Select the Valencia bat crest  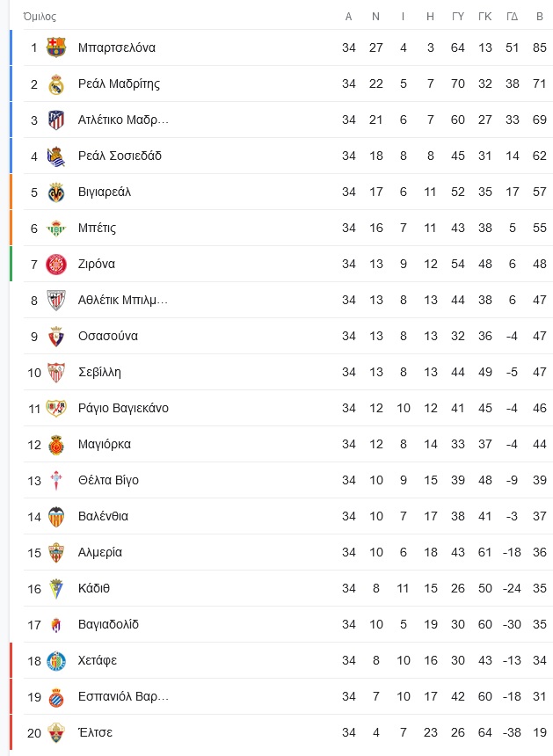[56, 516]
